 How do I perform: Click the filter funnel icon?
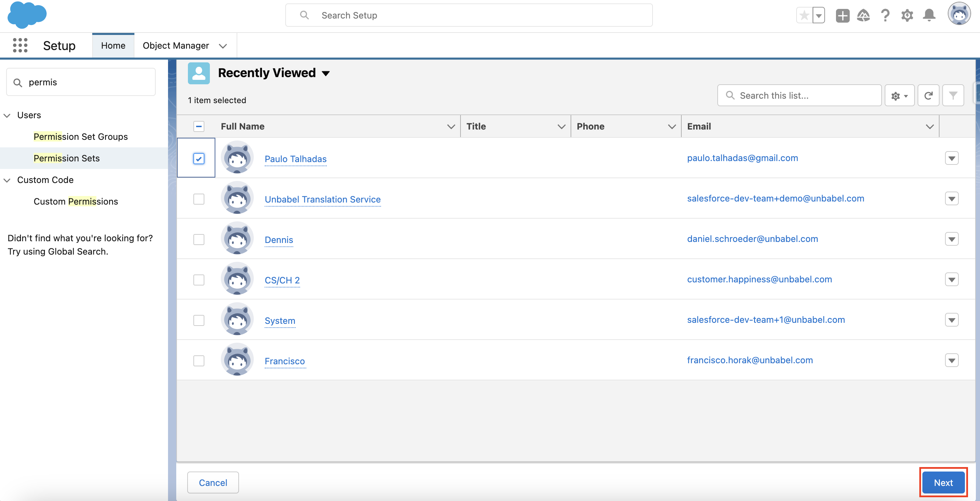pyautogui.click(x=953, y=95)
